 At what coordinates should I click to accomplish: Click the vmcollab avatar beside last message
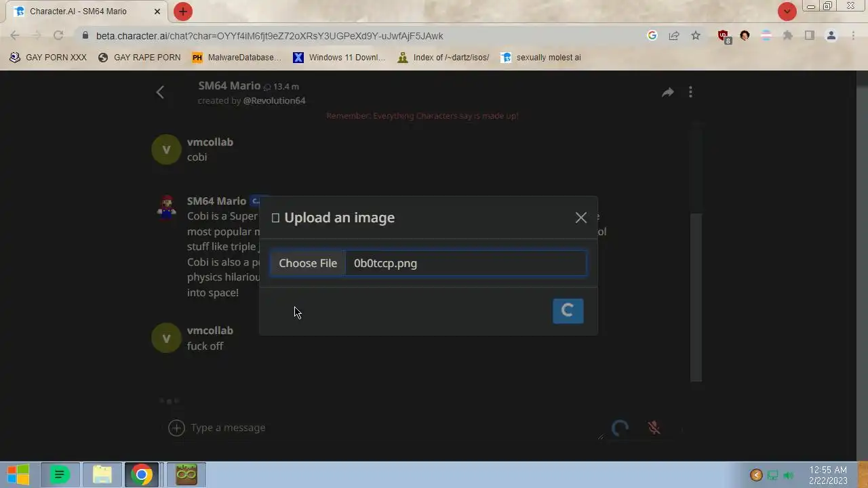(x=166, y=338)
